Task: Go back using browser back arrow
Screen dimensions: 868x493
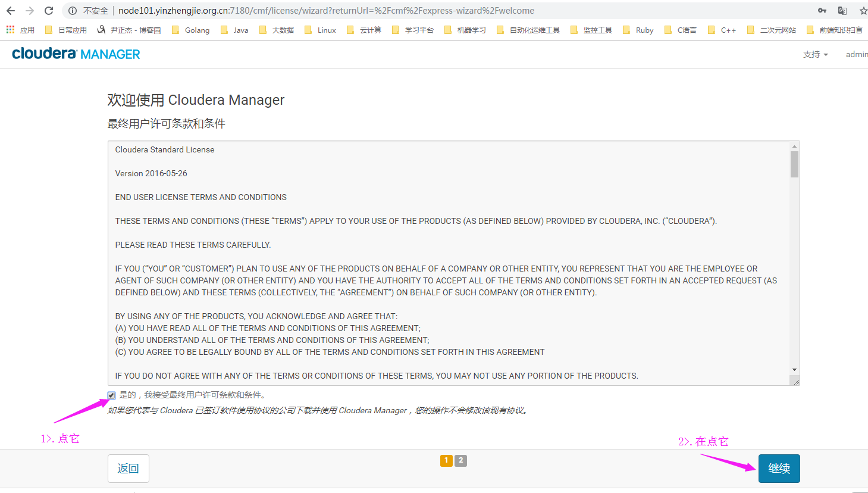Action: [11, 11]
